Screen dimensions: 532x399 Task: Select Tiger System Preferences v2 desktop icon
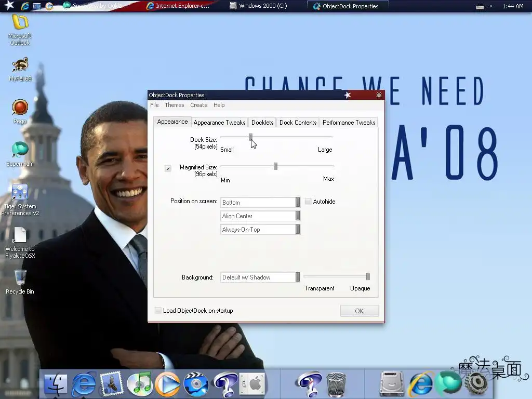coord(20,200)
